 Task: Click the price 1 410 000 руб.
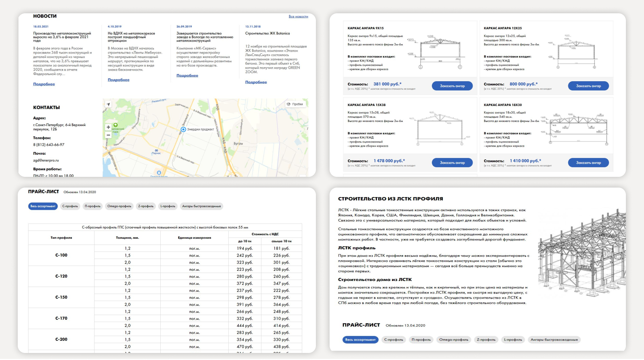click(525, 161)
